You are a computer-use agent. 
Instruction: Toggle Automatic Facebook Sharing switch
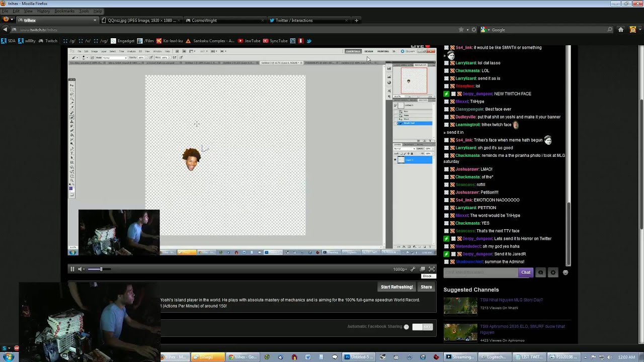422,327
